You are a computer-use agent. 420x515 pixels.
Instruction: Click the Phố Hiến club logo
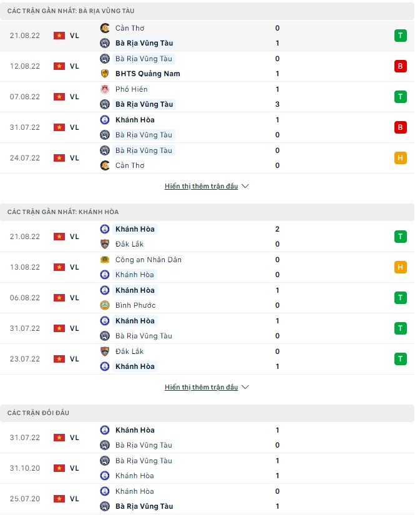pyautogui.click(x=105, y=89)
